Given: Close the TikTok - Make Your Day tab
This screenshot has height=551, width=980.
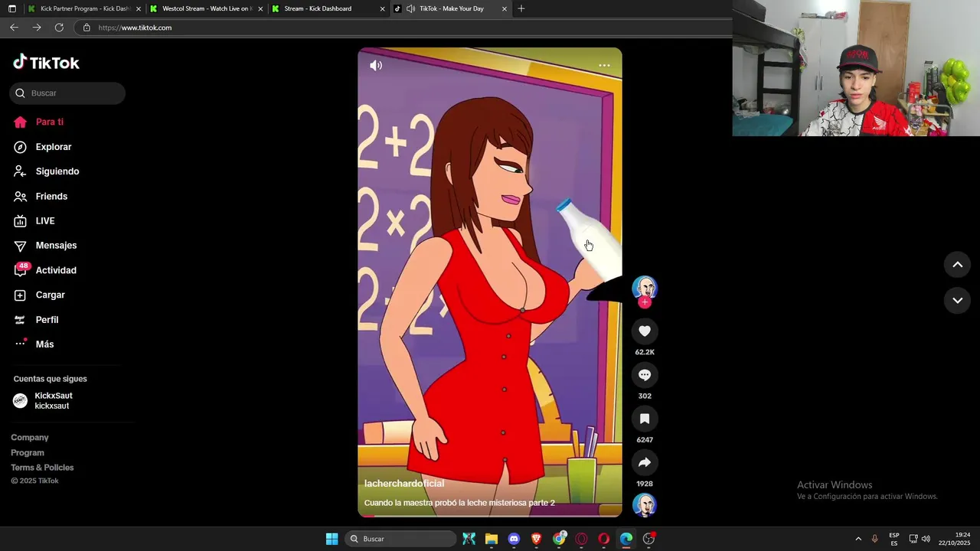Looking at the screenshot, I should pyautogui.click(x=505, y=9).
